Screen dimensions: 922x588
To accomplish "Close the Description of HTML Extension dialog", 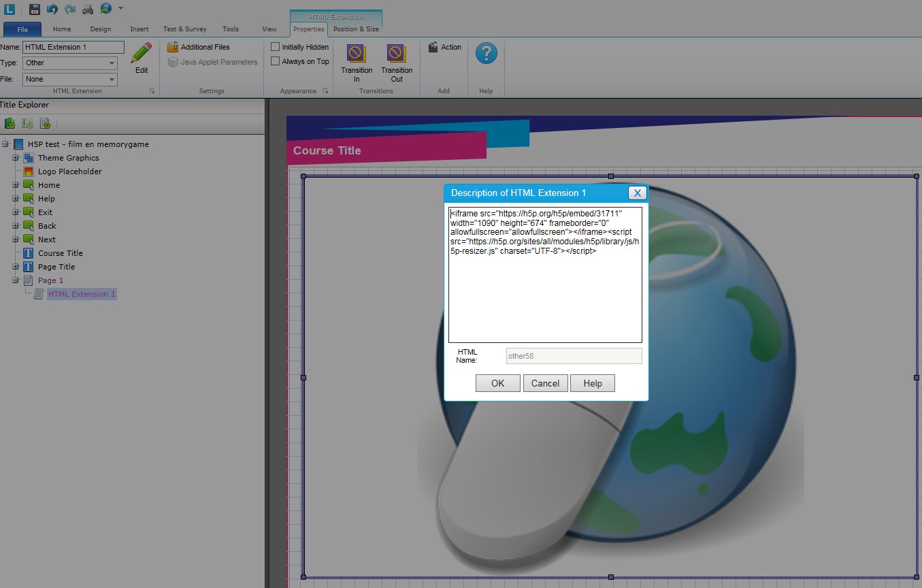I will 637,193.
